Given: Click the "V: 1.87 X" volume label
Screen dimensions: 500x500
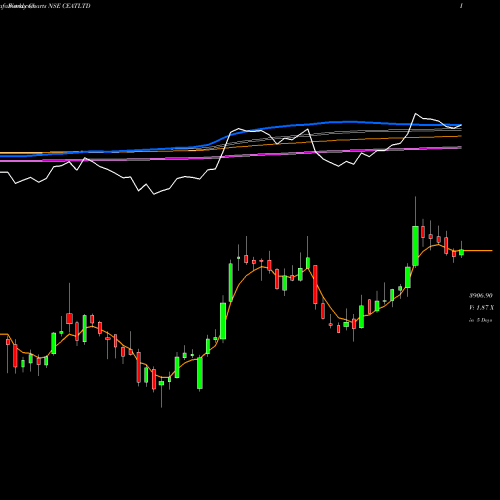Looking at the screenshot, I should pos(481,308).
